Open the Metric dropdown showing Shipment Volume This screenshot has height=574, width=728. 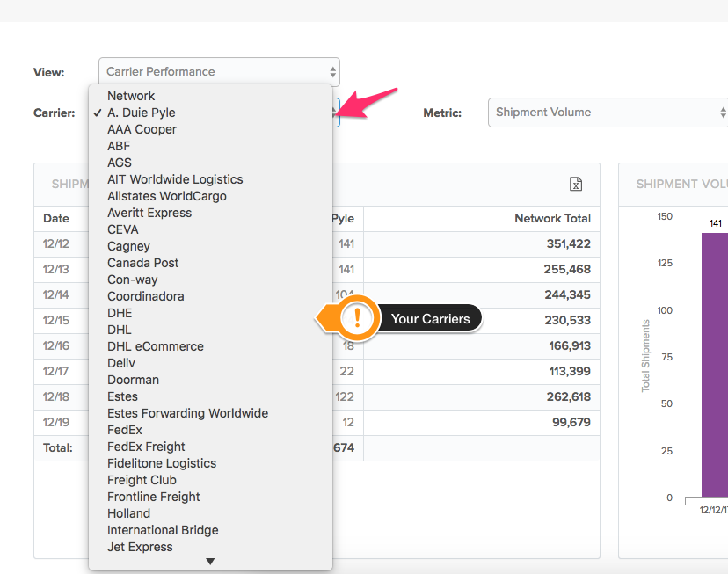tap(608, 113)
